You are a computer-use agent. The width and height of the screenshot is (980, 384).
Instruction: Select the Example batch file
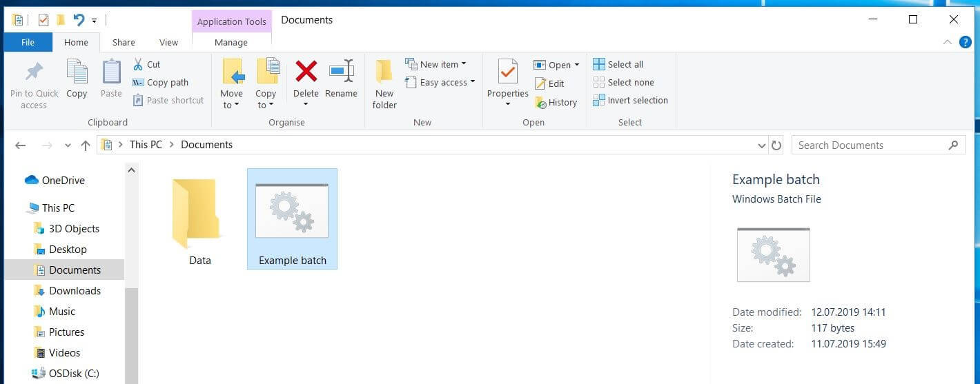pos(292,219)
